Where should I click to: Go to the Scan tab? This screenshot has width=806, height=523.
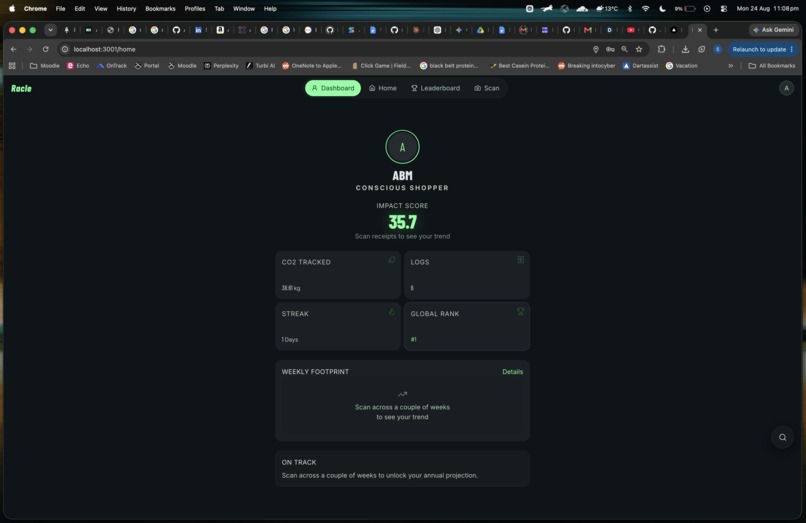(487, 88)
